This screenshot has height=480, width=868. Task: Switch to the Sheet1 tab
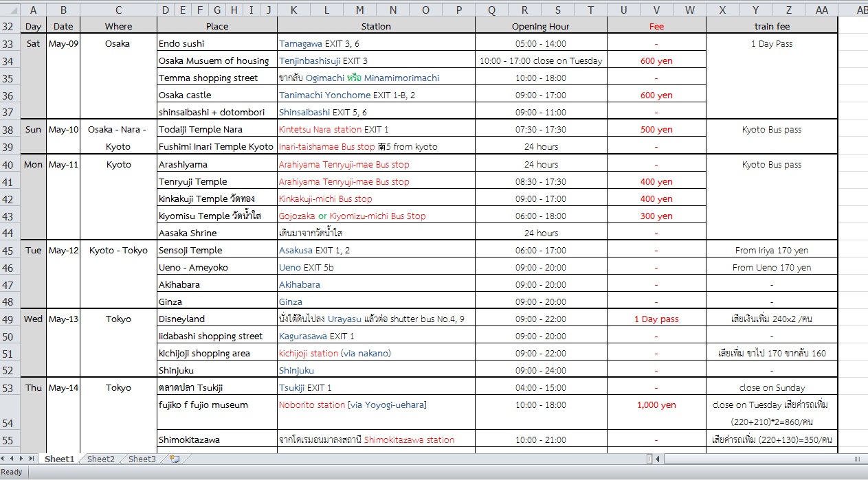point(59,459)
